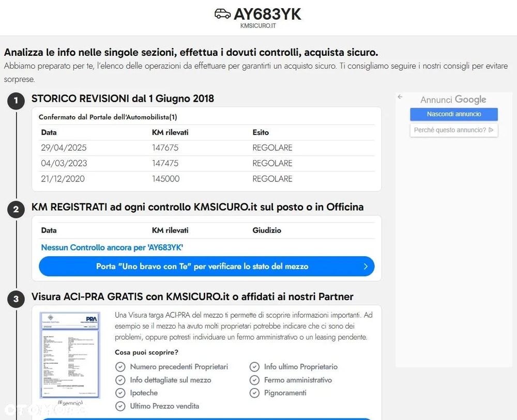Click check icon beside Numero precedenti Proprietari

[120, 367]
